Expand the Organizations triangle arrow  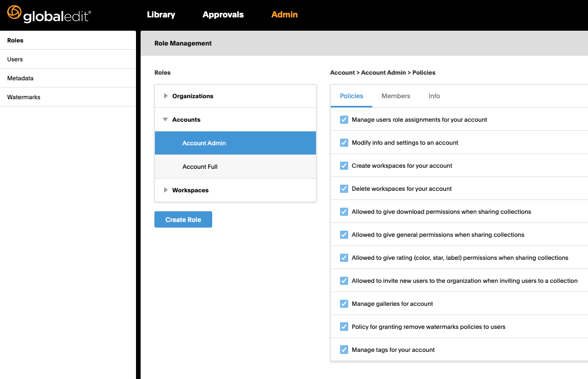(166, 96)
